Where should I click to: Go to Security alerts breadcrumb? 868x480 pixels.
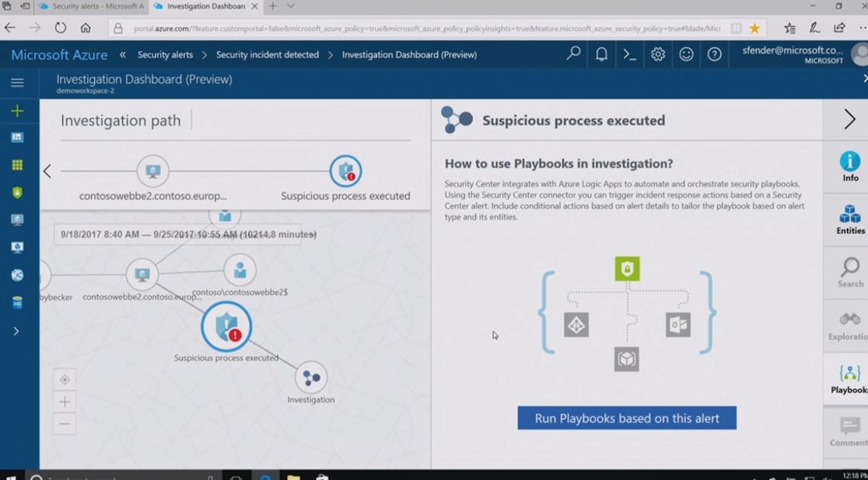point(164,54)
